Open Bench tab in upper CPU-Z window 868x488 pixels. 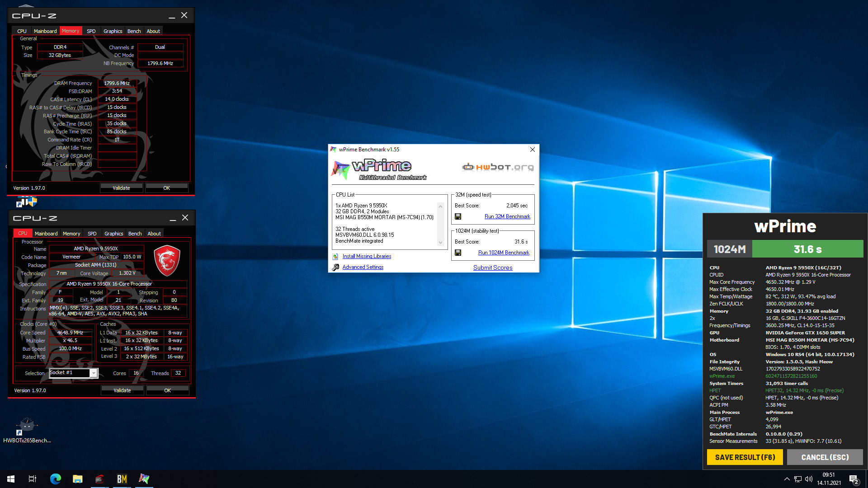134,31
